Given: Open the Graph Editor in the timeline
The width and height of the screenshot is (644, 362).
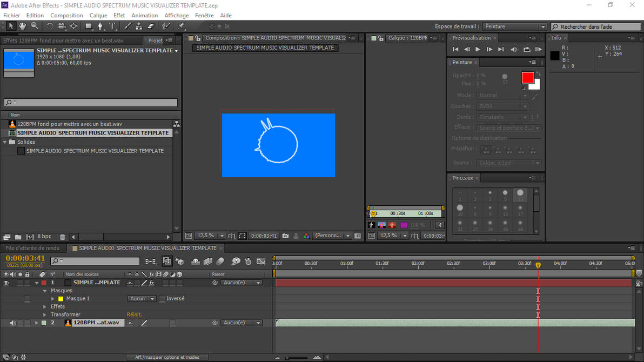Looking at the screenshot, I should pyautogui.click(x=260, y=261).
